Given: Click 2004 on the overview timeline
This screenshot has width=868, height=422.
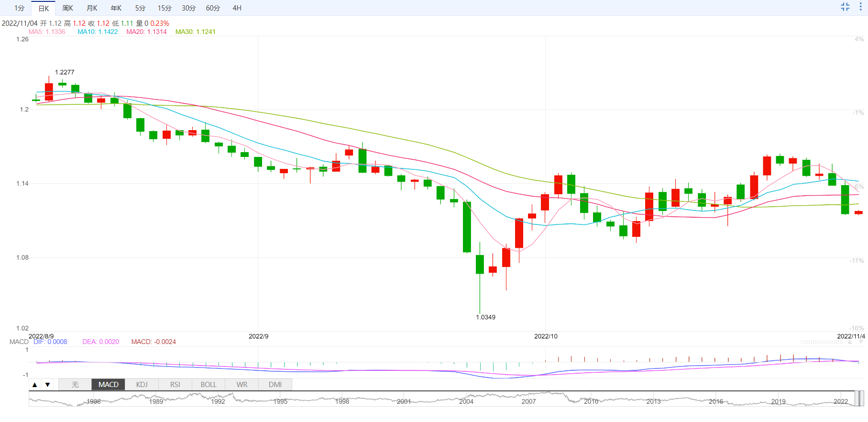Looking at the screenshot, I should (x=466, y=401).
